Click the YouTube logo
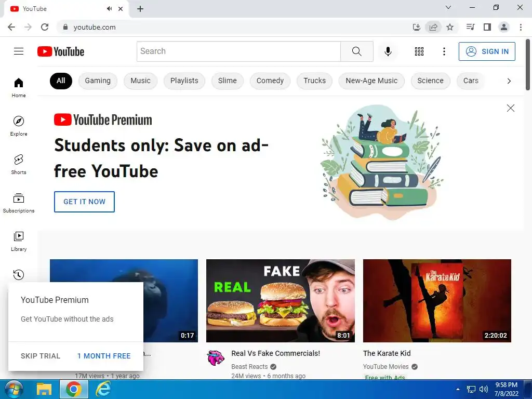 (61, 51)
